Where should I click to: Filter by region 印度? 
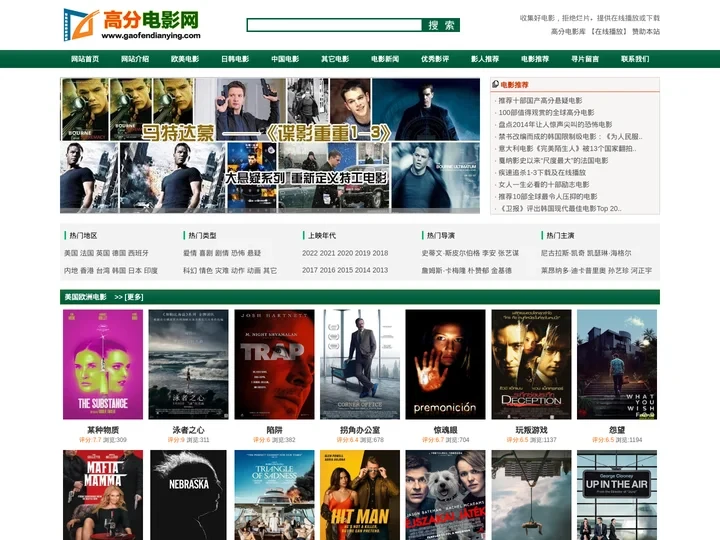tap(151, 270)
